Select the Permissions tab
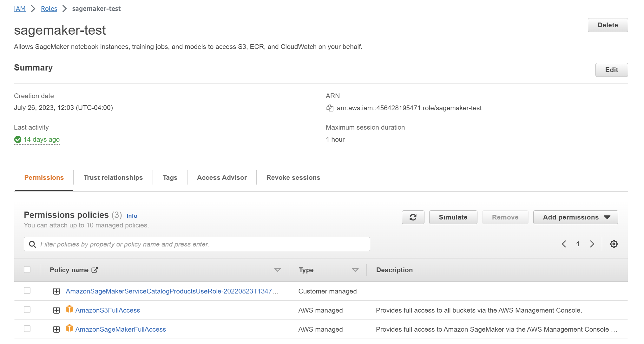This screenshot has width=644, height=344. click(44, 178)
